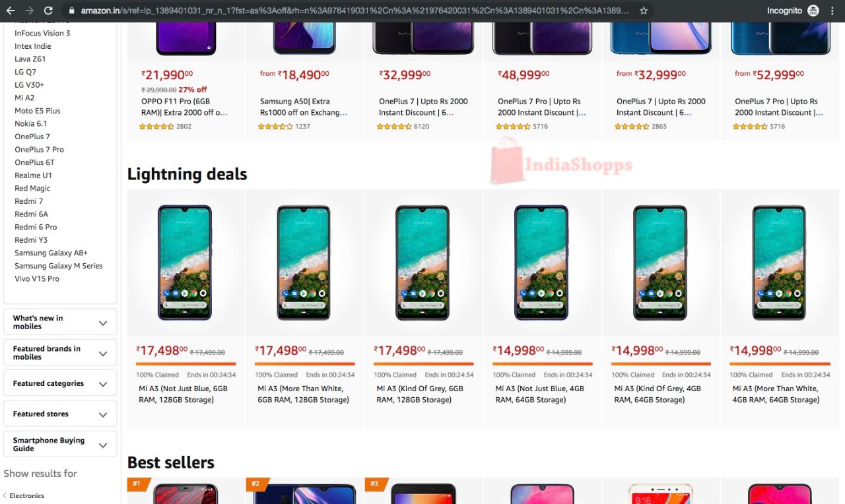This screenshot has height=504, width=845.
Task: Click the padlock site info icon
Action: coord(72,11)
